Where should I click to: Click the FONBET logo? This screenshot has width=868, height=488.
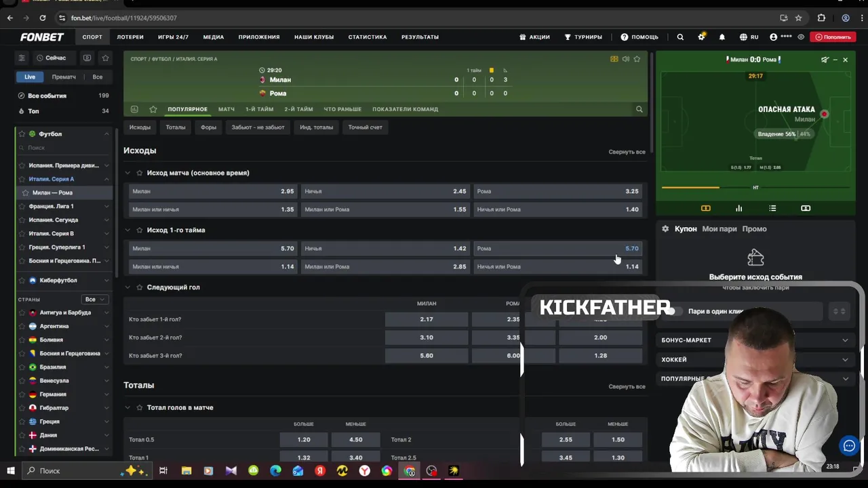click(x=42, y=37)
